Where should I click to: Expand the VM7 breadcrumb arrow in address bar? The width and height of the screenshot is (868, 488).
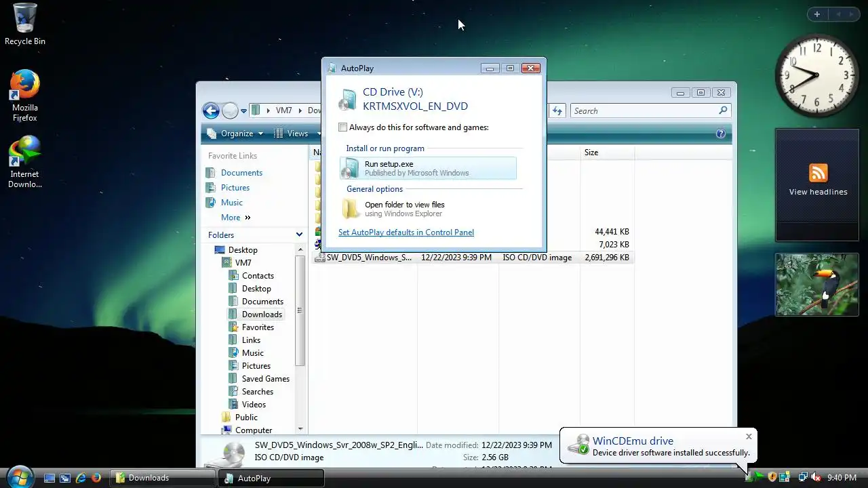299,110
